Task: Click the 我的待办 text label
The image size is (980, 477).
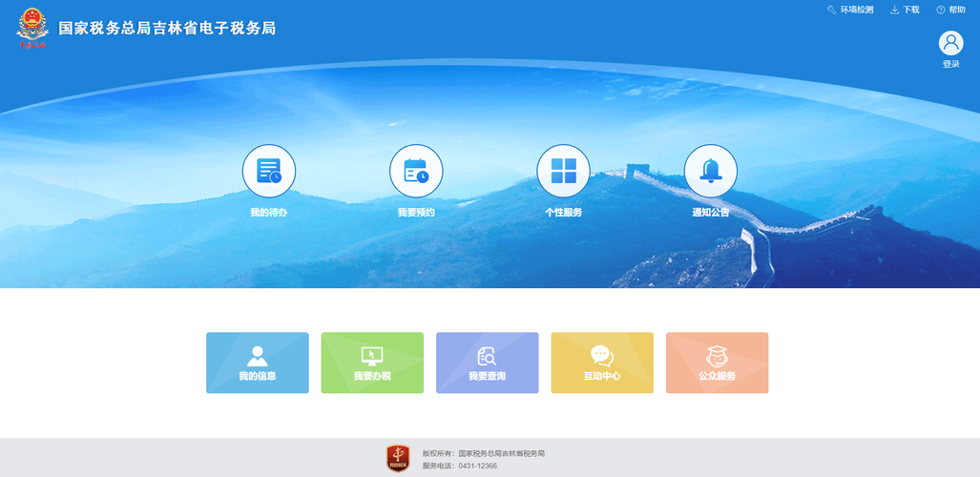Action: (269, 213)
